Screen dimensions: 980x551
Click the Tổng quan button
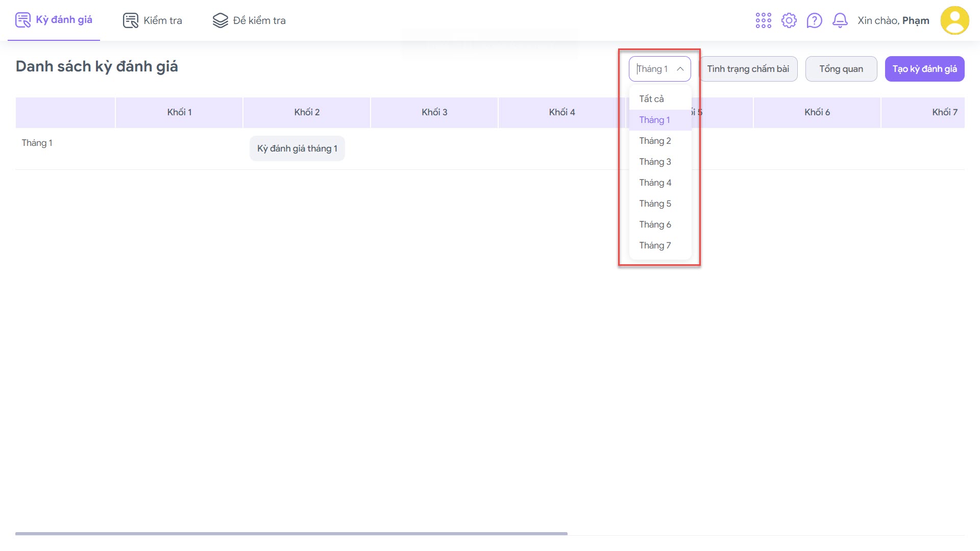click(x=841, y=69)
